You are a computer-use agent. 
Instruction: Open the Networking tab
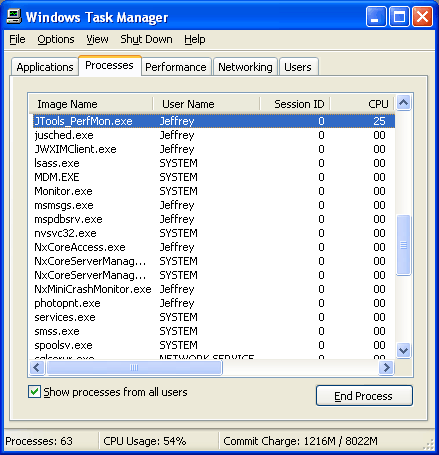click(245, 67)
